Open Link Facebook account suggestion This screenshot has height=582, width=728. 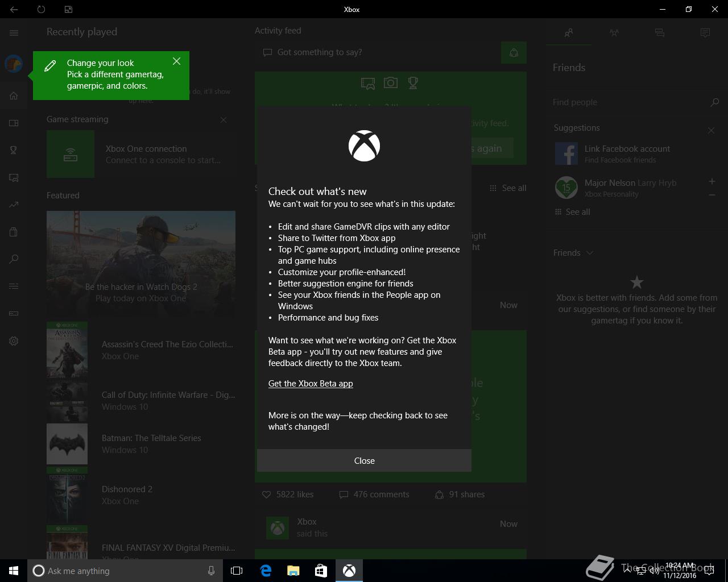(636, 153)
